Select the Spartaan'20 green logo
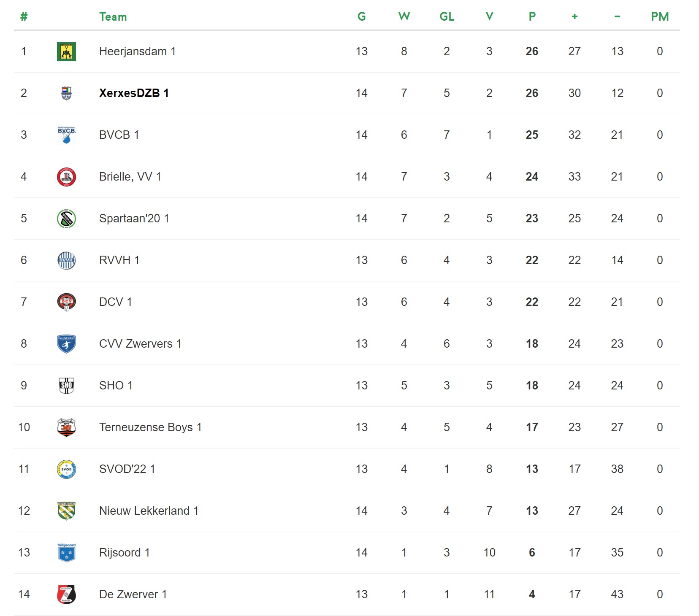699x616 pixels. click(x=66, y=219)
